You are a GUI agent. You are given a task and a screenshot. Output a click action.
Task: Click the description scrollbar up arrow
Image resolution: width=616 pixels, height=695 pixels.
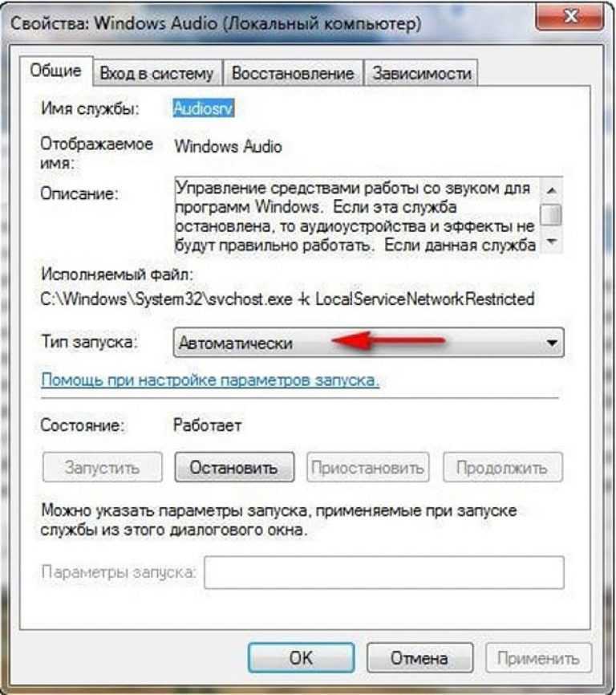click(x=551, y=190)
